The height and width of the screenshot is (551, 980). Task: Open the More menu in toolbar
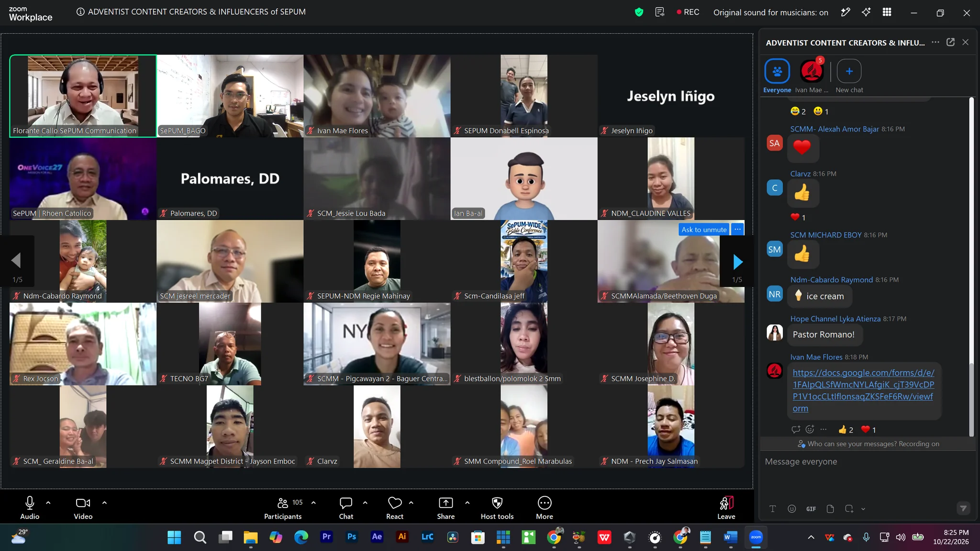point(545,507)
